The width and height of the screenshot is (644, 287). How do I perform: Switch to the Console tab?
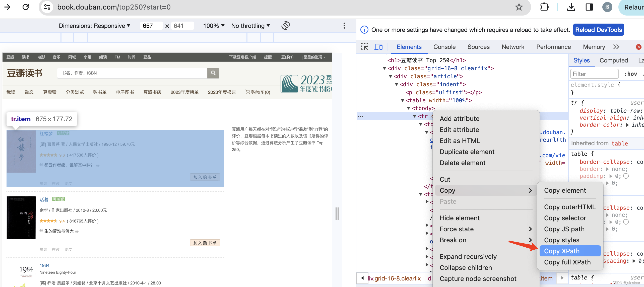click(x=444, y=47)
